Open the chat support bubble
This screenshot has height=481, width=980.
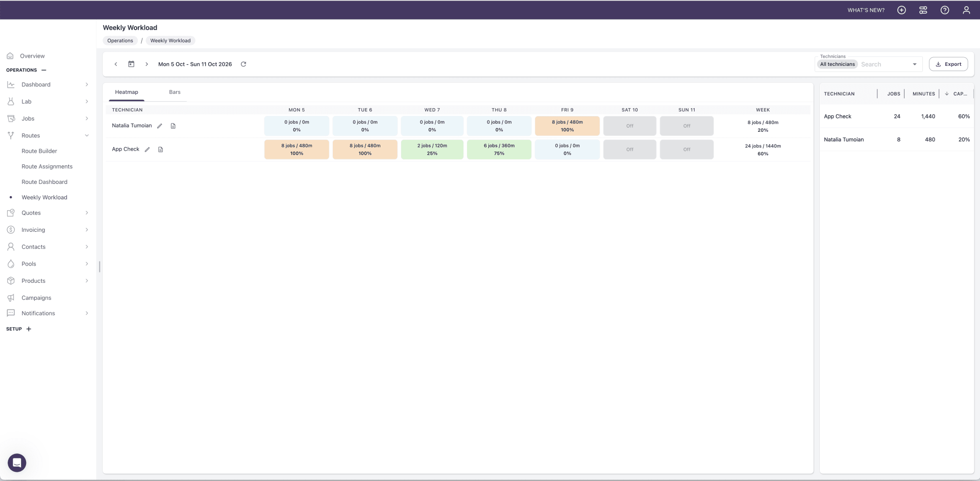(x=17, y=463)
